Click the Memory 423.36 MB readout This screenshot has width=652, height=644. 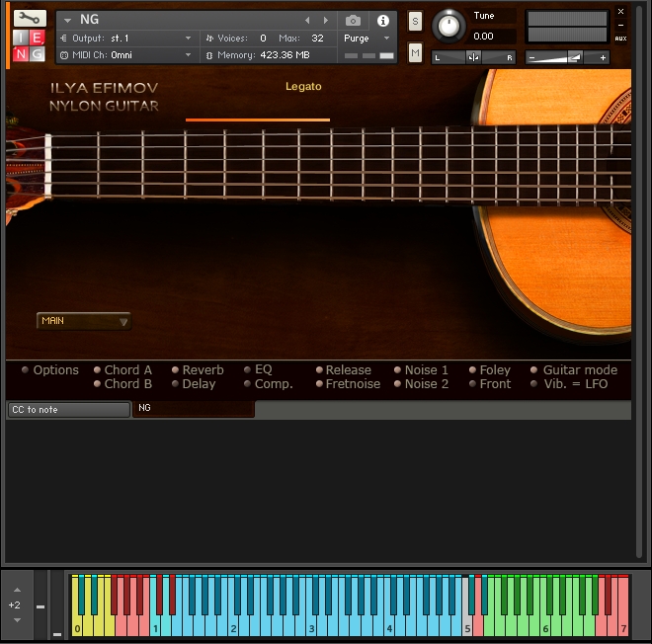pos(285,55)
